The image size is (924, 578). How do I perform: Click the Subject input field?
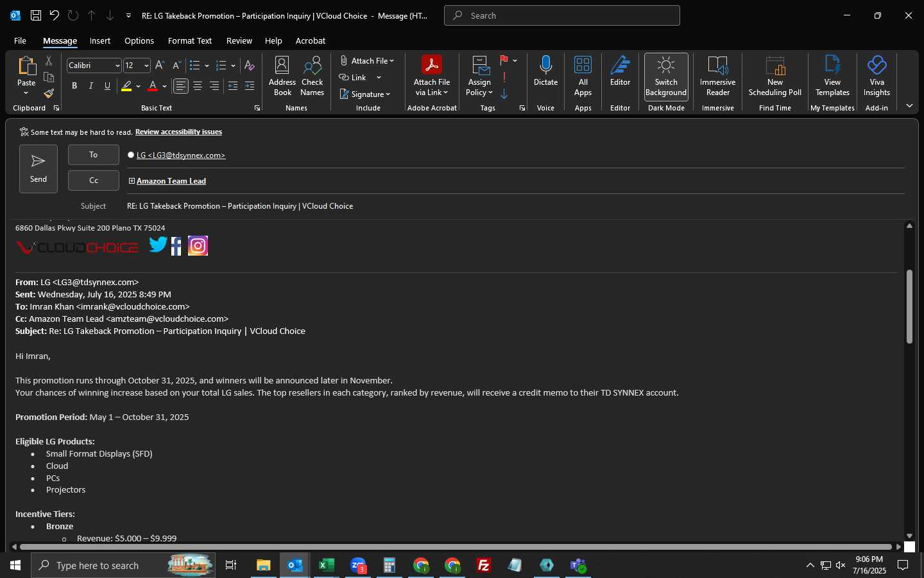(x=515, y=206)
